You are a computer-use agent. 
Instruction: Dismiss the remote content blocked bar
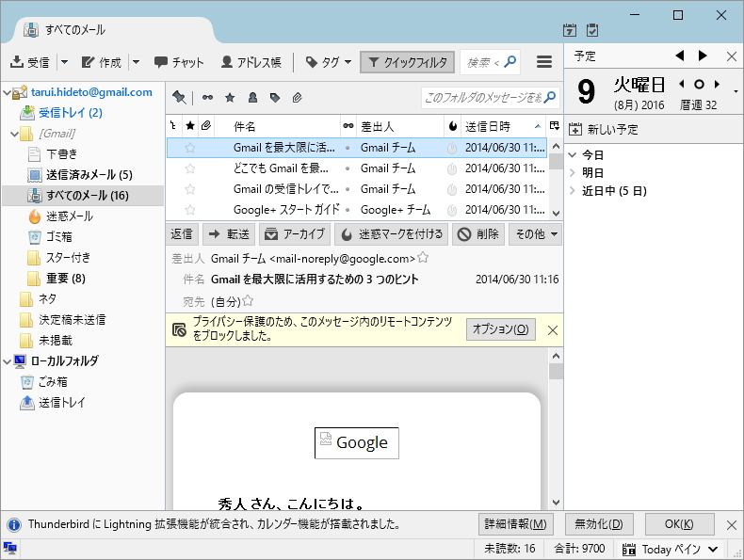552,330
